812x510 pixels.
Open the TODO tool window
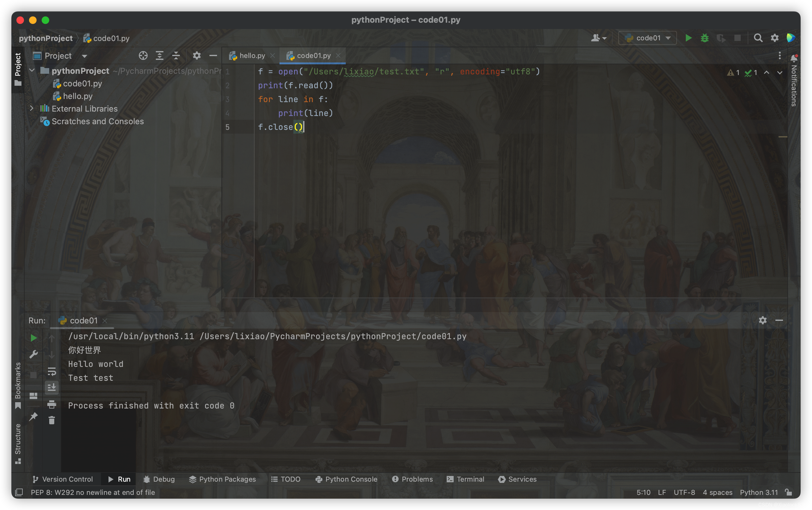(x=285, y=479)
